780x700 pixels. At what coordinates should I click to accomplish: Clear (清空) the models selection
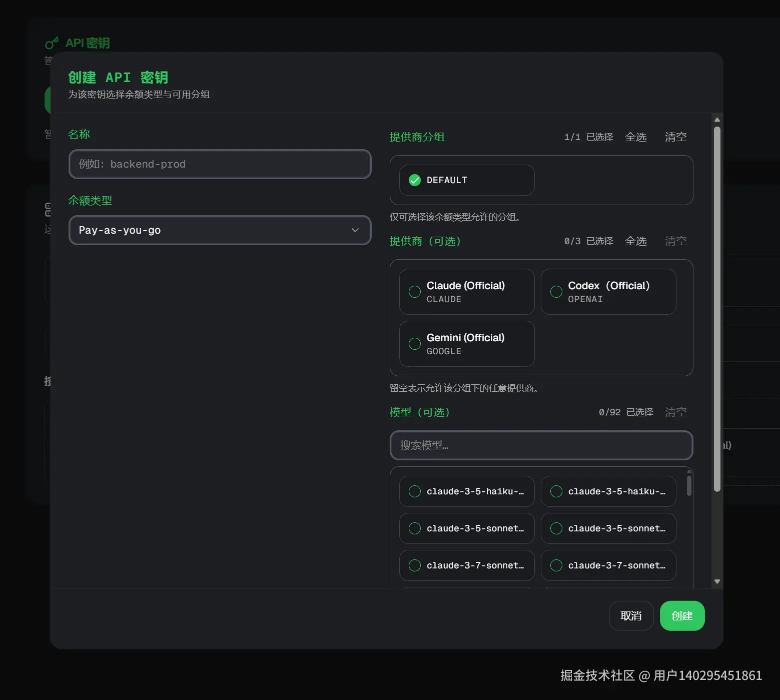tap(675, 412)
